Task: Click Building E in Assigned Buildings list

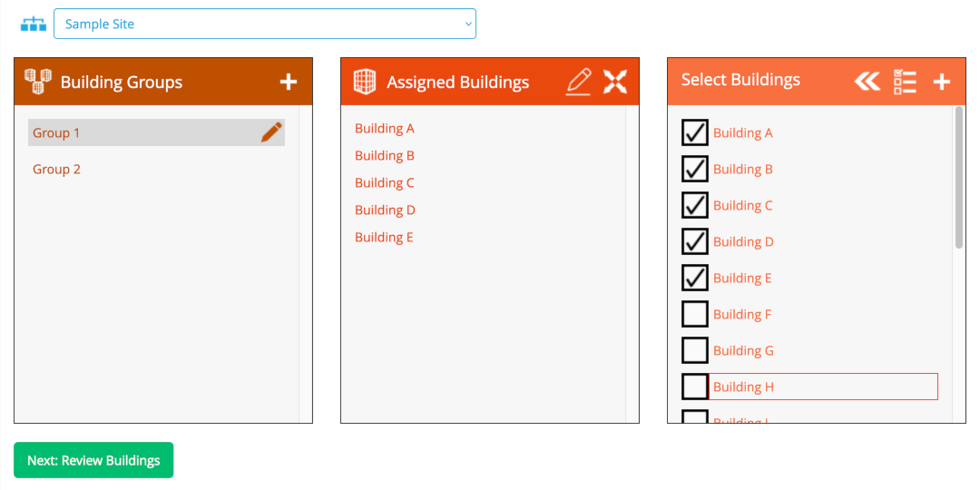Action: (384, 237)
